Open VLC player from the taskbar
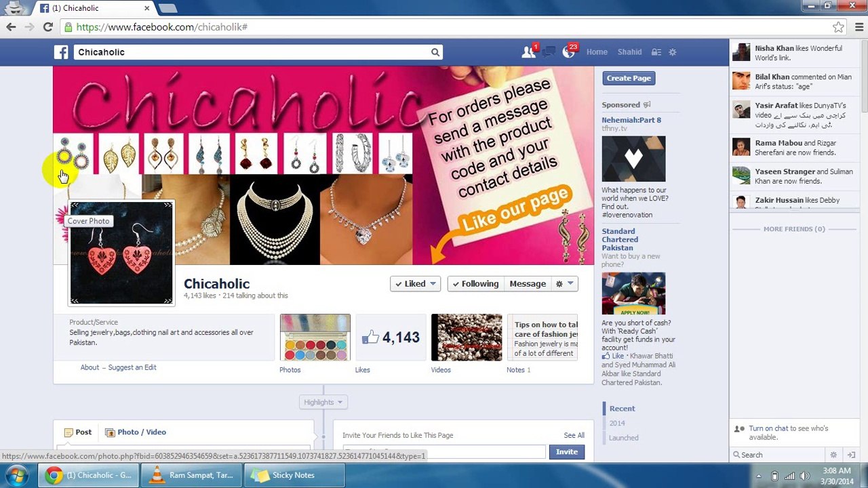 click(192, 475)
